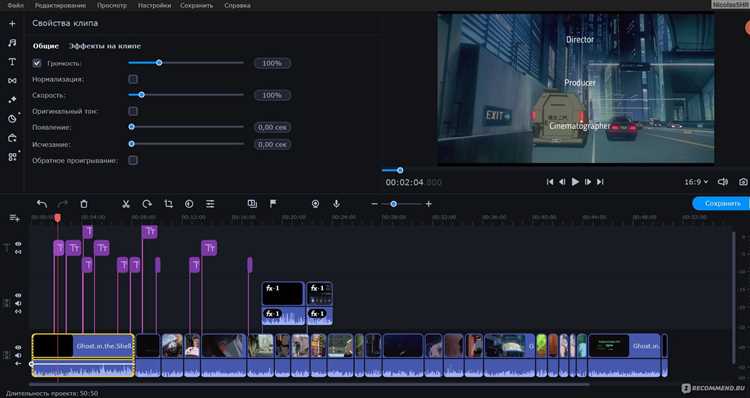This screenshot has height=398, width=750.
Task: Open the Файл menu
Action: pyautogui.click(x=16, y=5)
